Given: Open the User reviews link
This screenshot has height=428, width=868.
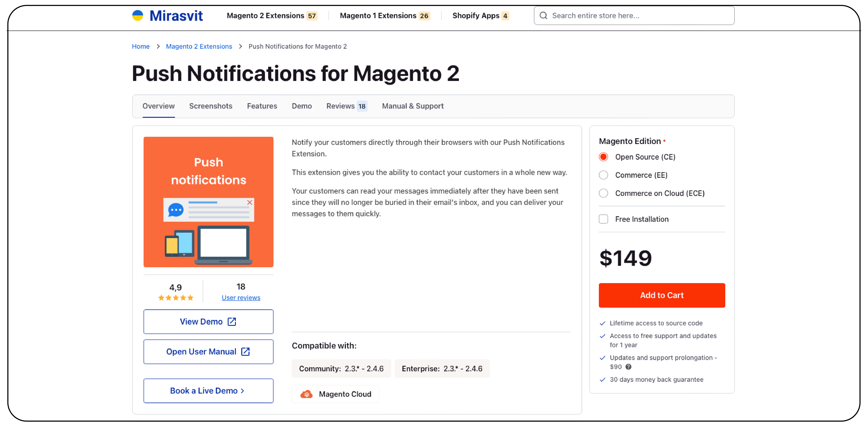Looking at the screenshot, I should click(x=241, y=298).
